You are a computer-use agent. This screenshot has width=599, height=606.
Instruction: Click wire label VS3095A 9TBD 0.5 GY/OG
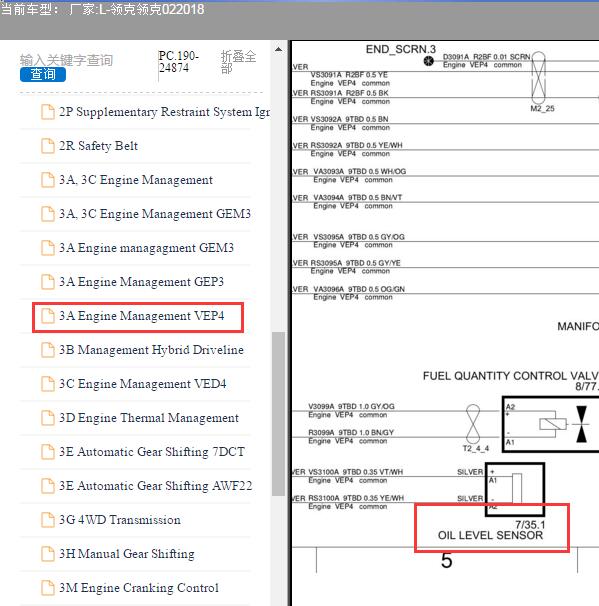click(x=359, y=237)
